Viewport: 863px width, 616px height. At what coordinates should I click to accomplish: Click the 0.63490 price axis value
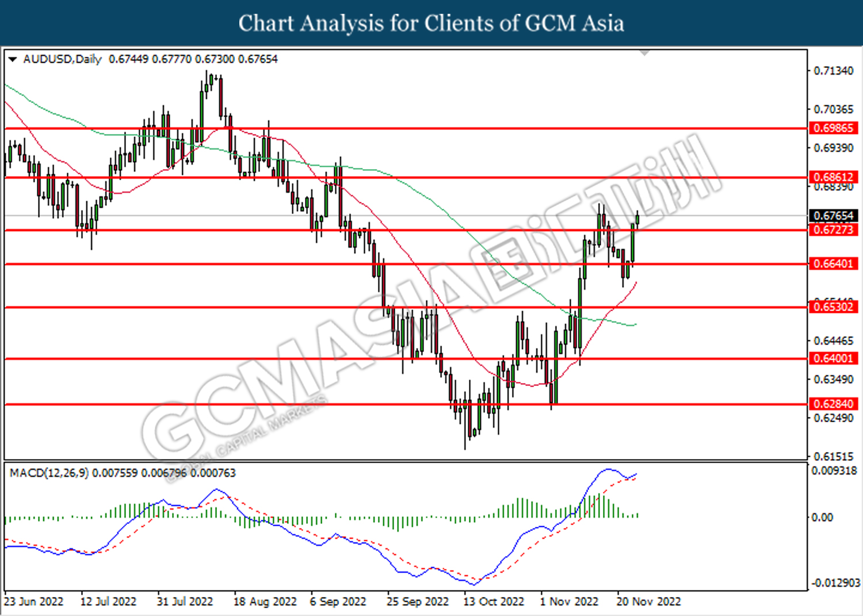(x=834, y=380)
